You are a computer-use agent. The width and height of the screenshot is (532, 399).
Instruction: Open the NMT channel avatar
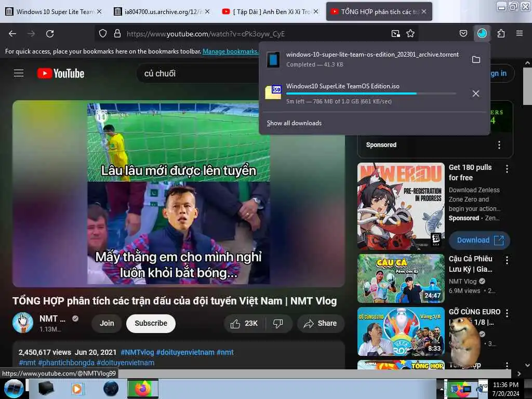[23, 323]
